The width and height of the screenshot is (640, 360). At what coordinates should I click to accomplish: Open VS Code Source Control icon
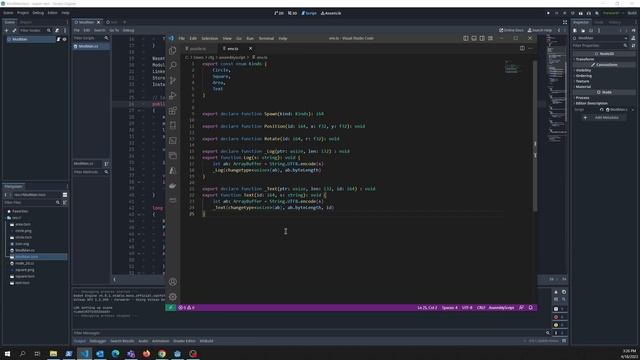(173, 80)
